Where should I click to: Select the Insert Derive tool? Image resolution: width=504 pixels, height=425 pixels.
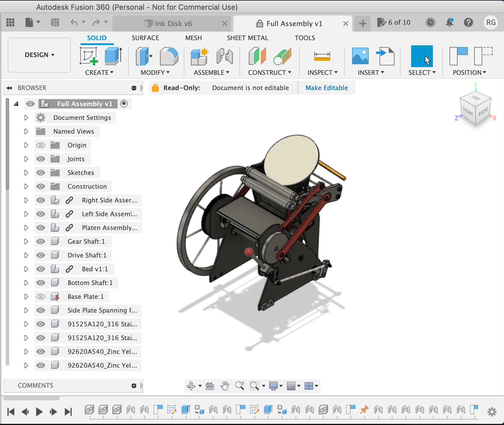coord(385,56)
